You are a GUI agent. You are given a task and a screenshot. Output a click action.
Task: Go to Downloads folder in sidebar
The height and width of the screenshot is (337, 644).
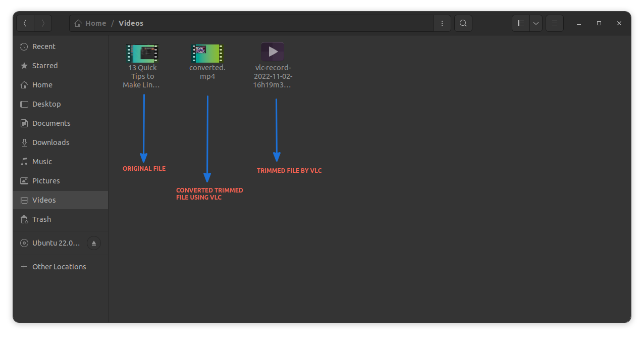50,142
